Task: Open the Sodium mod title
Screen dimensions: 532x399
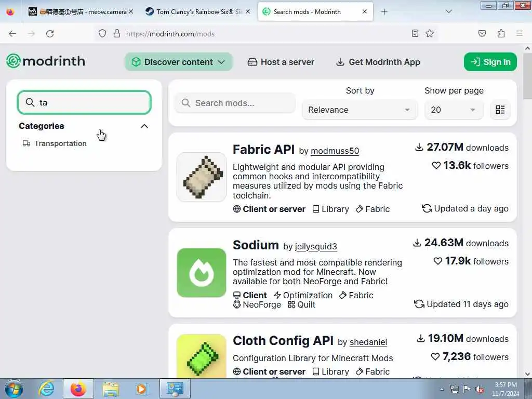Action: 256,245
